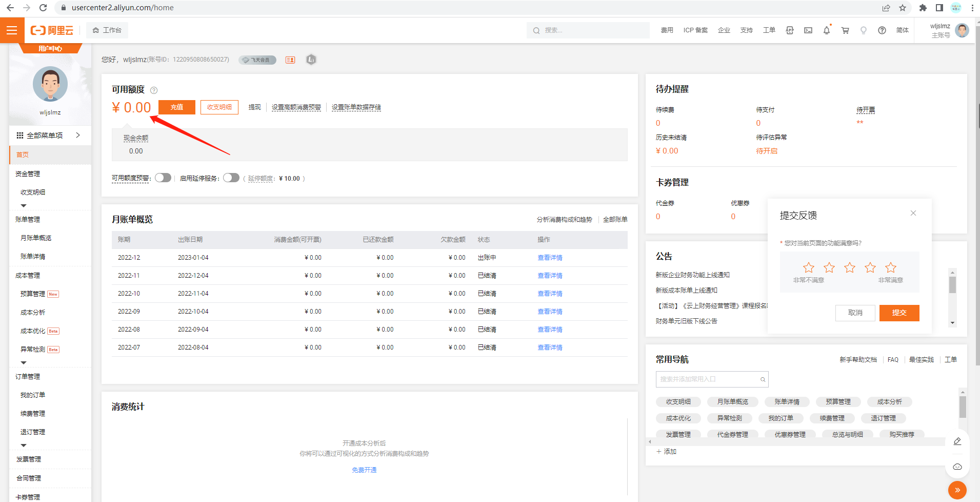Select 首页 in sidebar
This screenshot has height=502, width=980.
[50, 155]
